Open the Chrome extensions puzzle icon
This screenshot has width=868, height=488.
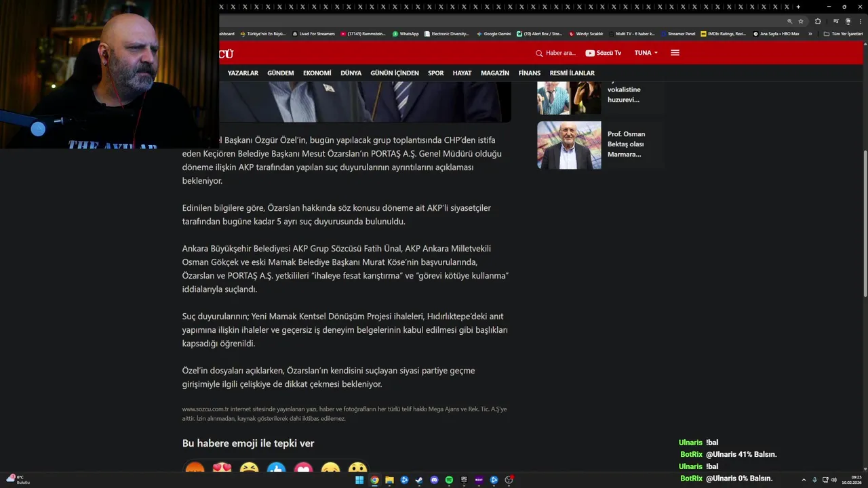click(818, 21)
